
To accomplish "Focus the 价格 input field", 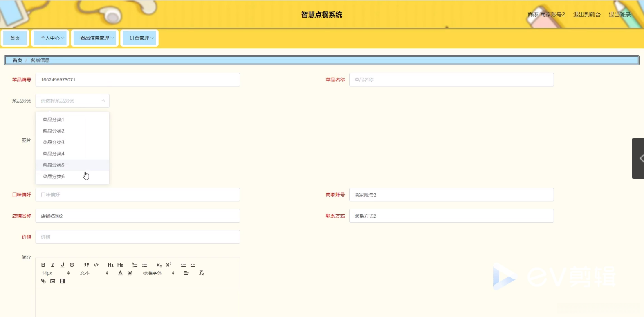I will tap(138, 237).
